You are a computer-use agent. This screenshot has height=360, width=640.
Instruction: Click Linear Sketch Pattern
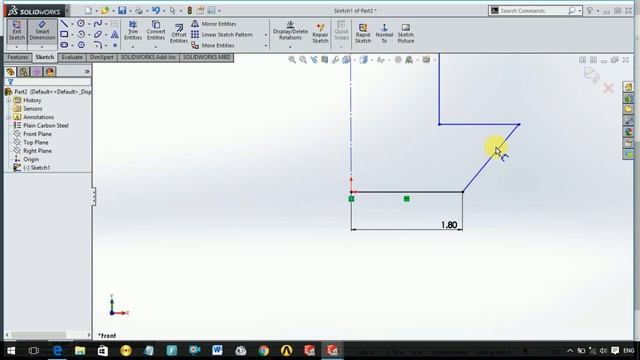pos(222,35)
